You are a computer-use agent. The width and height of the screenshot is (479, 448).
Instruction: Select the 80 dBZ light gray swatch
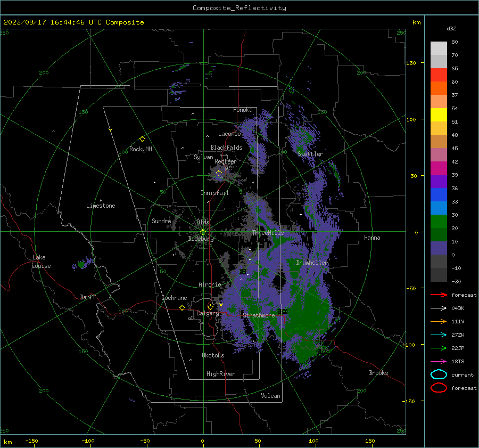click(439, 48)
